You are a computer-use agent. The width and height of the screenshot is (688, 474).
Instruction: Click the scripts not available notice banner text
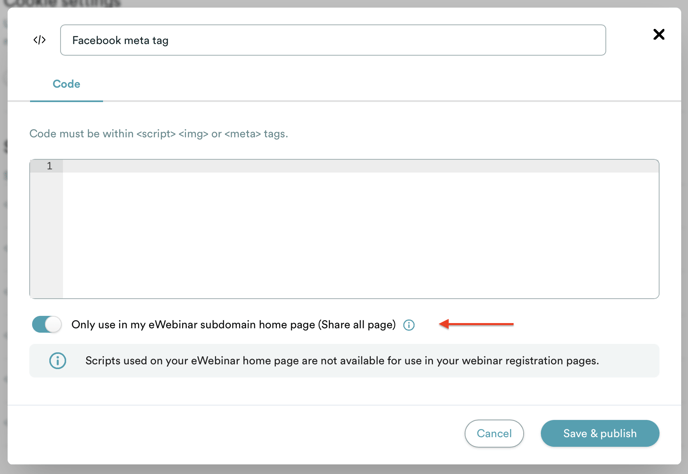(x=342, y=361)
